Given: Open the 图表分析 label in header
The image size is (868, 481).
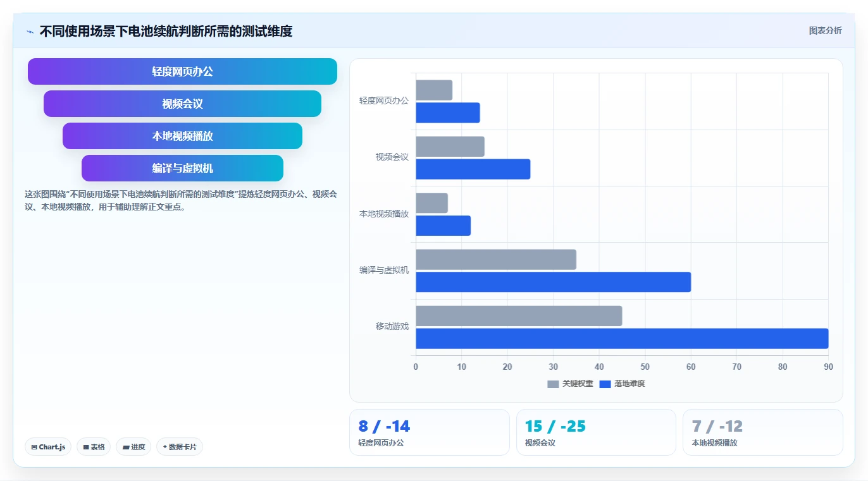Looking at the screenshot, I should (x=825, y=30).
